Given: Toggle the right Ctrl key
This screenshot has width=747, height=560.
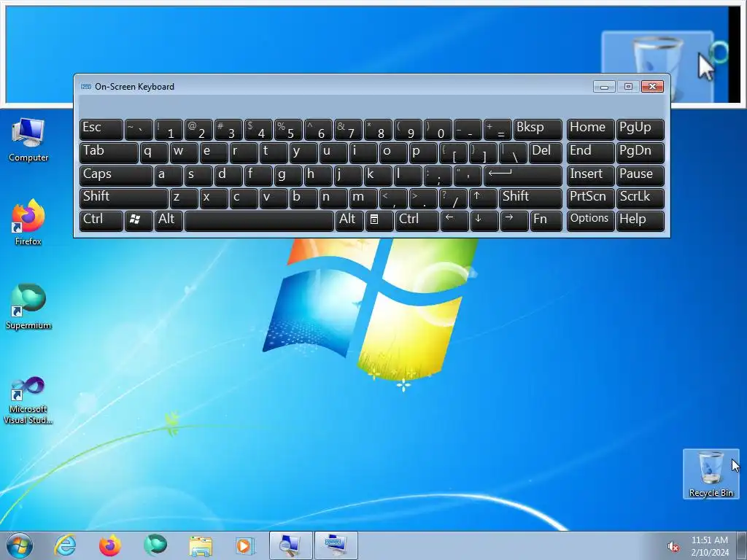Looking at the screenshot, I should click(x=417, y=221).
